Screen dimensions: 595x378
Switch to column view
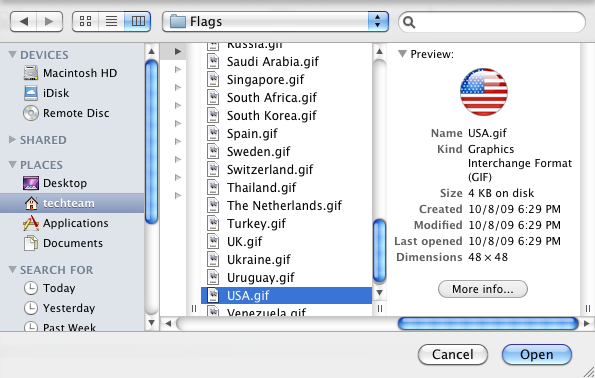tap(138, 21)
